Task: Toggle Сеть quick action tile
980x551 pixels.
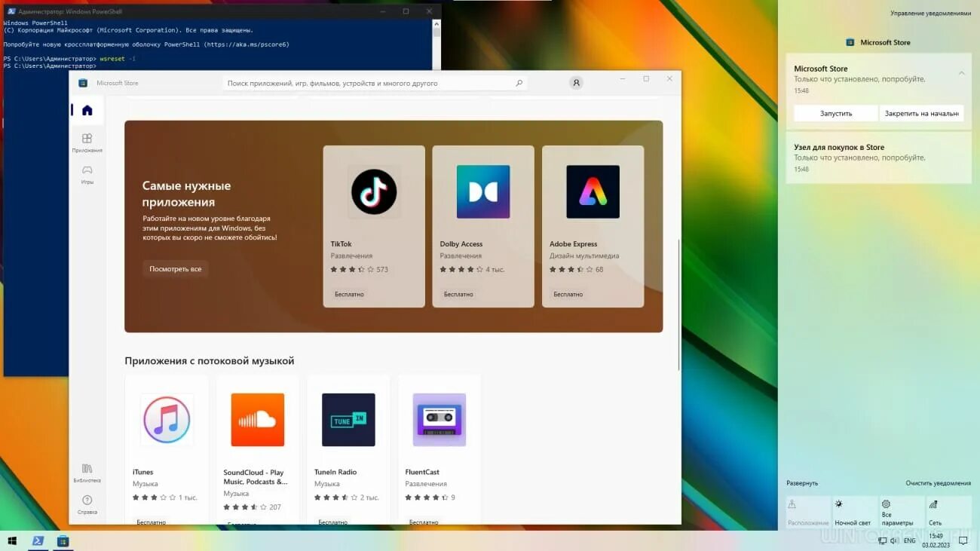Action: (x=948, y=513)
